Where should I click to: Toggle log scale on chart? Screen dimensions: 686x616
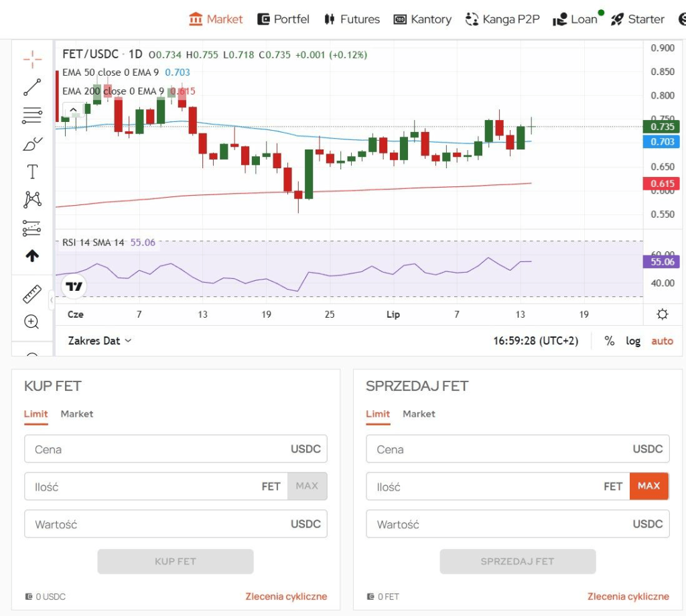(633, 341)
